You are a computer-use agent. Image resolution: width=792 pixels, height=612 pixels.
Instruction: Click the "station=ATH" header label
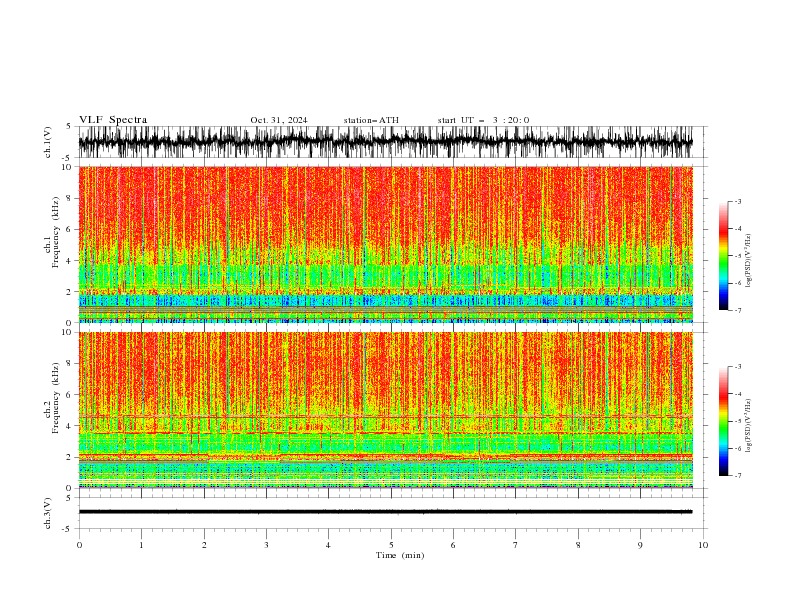(x=371, y=120)
